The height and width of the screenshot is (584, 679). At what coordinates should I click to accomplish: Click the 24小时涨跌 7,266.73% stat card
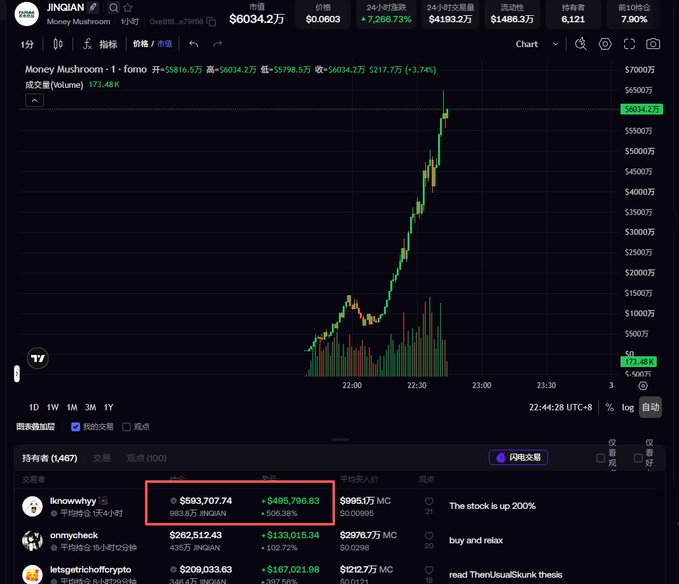386,14
